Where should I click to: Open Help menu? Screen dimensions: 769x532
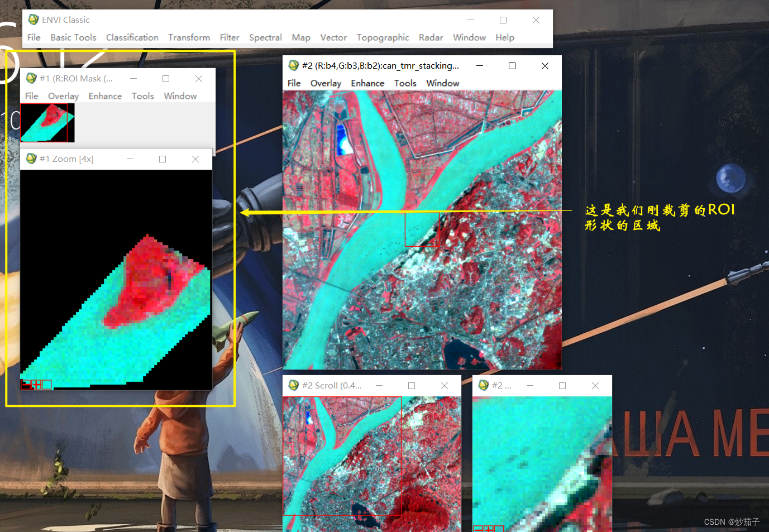pyautogui.click(x=505, y=37)
